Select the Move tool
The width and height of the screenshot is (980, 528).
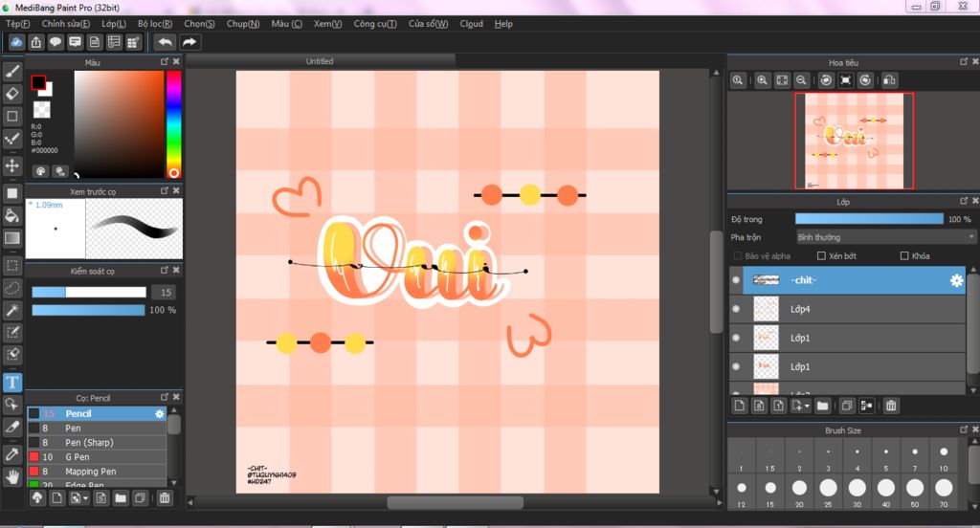[x=11, y=165]
